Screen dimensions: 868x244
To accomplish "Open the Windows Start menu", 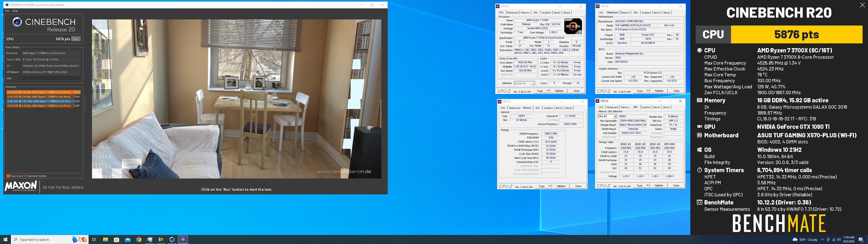I will (5, 240).
